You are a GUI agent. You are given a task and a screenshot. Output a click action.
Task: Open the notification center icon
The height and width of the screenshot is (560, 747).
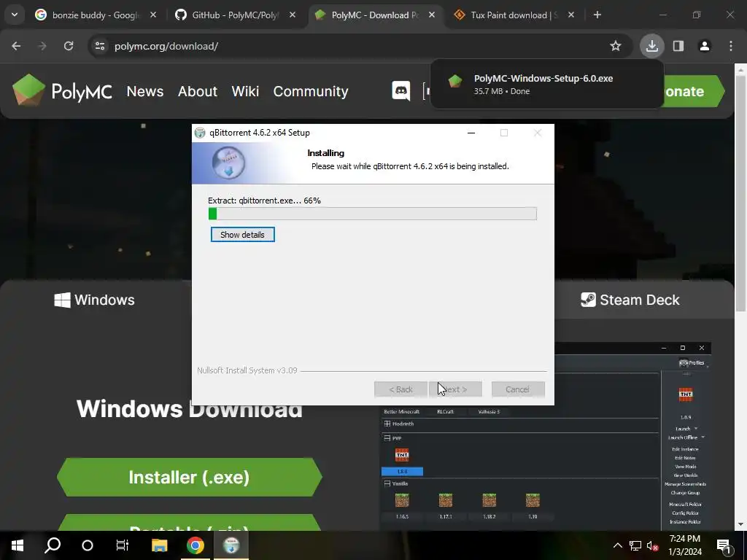(724, 545)
